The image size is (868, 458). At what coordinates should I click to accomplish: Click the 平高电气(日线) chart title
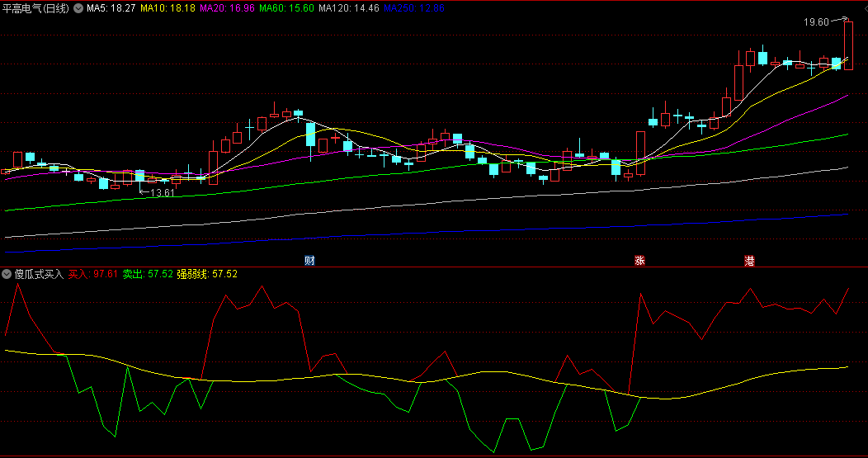[35, 8]
